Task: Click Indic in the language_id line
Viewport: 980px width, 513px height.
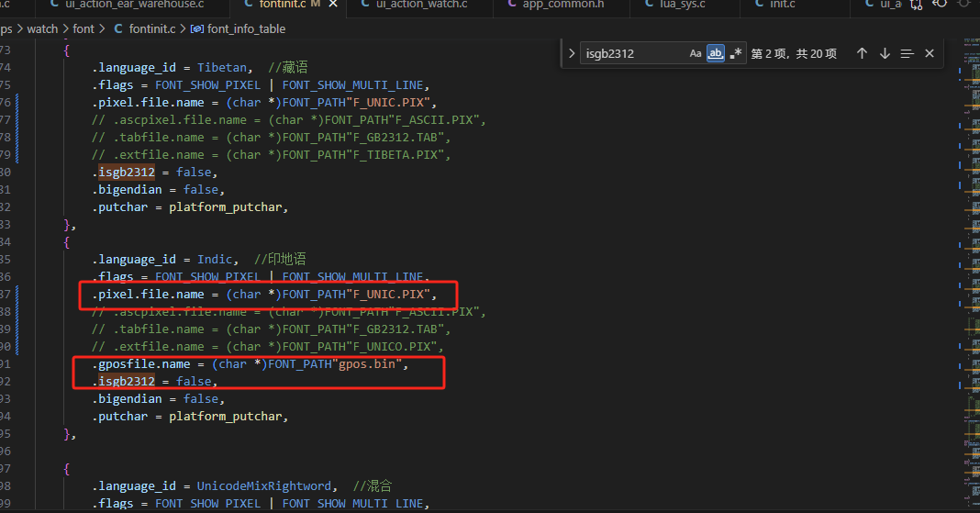Action: [x=215, y=260]
